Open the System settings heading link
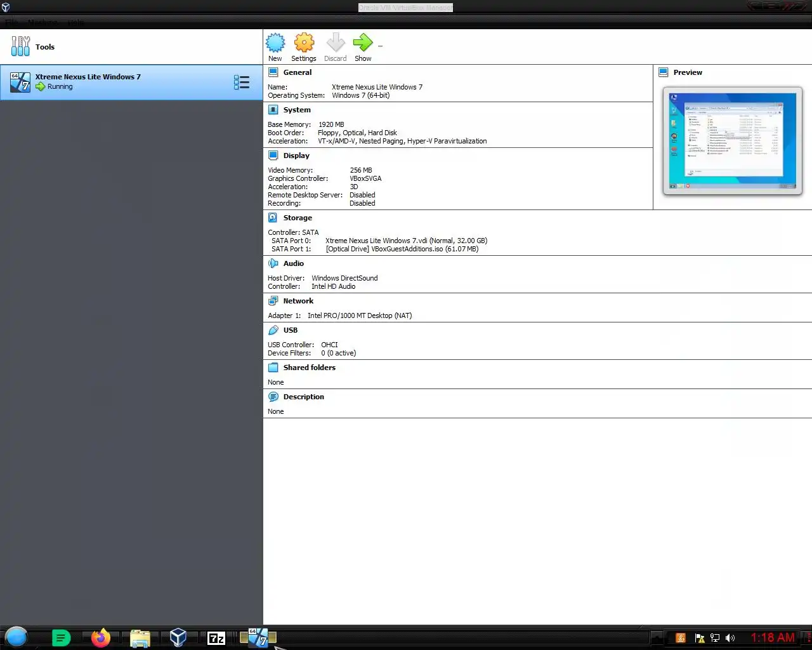The image size is (812, 650). 297,110
